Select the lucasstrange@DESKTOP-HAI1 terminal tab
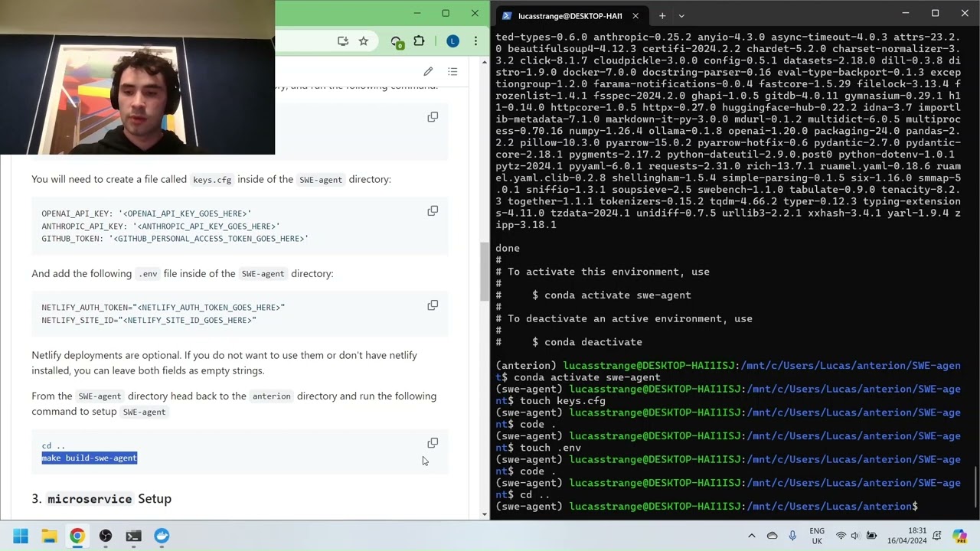This screenshot has width=980, height=551. (570, 15)
